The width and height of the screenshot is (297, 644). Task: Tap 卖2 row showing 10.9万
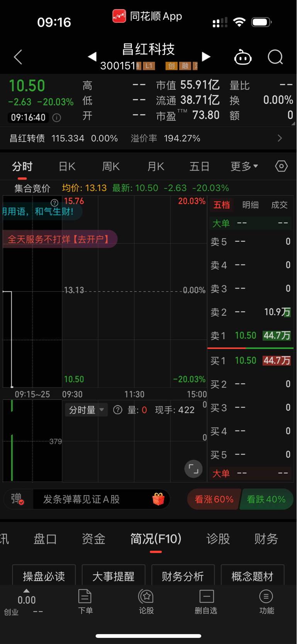click(x=251, y=312)
